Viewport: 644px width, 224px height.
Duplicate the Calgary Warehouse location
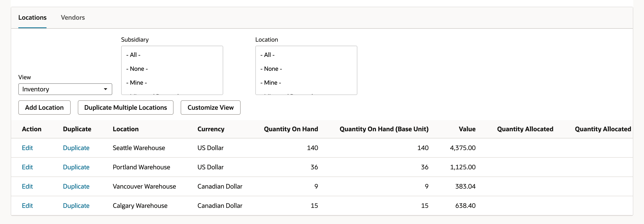point(76,206)
